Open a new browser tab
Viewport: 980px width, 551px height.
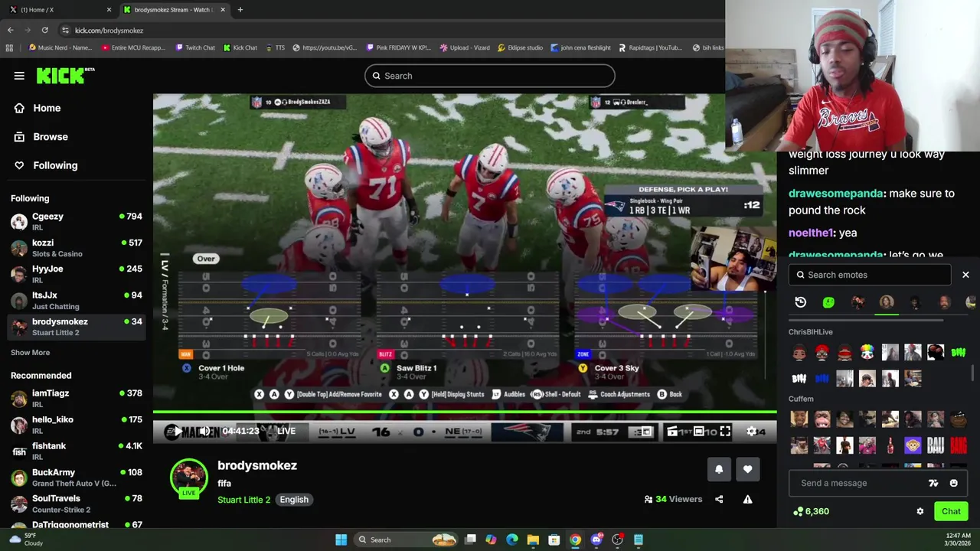click(x=240, y=10)
